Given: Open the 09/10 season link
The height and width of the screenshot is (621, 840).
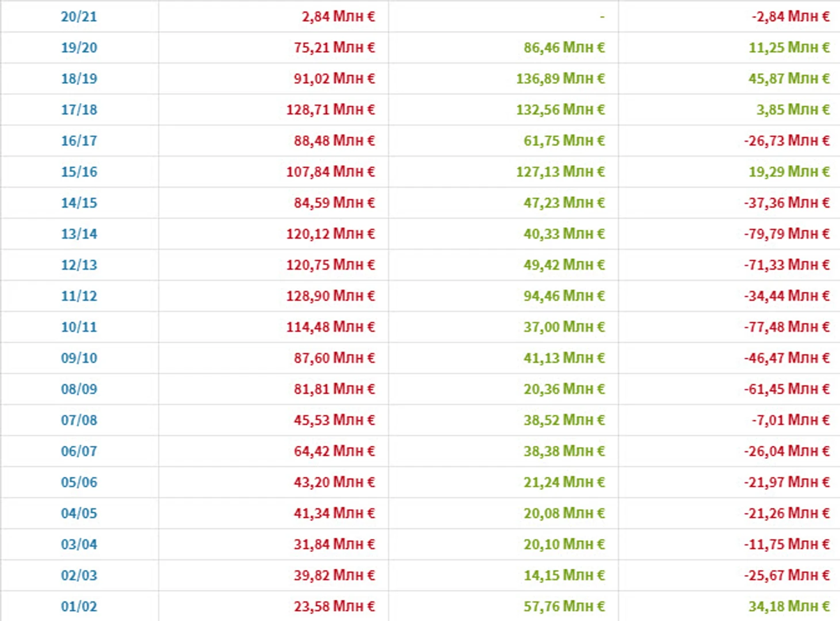Looking at the screenshot, I should click(79, 358).
